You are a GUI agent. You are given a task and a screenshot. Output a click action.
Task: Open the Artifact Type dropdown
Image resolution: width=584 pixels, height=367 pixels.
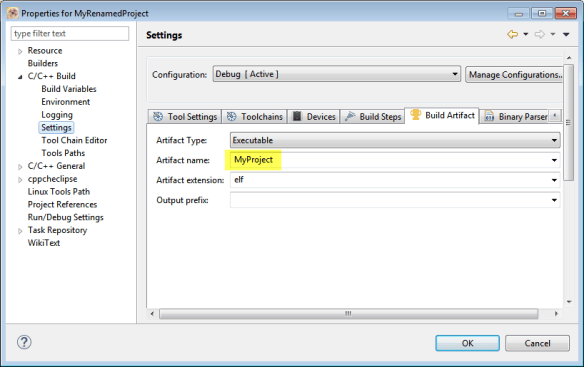[x=395, y=140]
